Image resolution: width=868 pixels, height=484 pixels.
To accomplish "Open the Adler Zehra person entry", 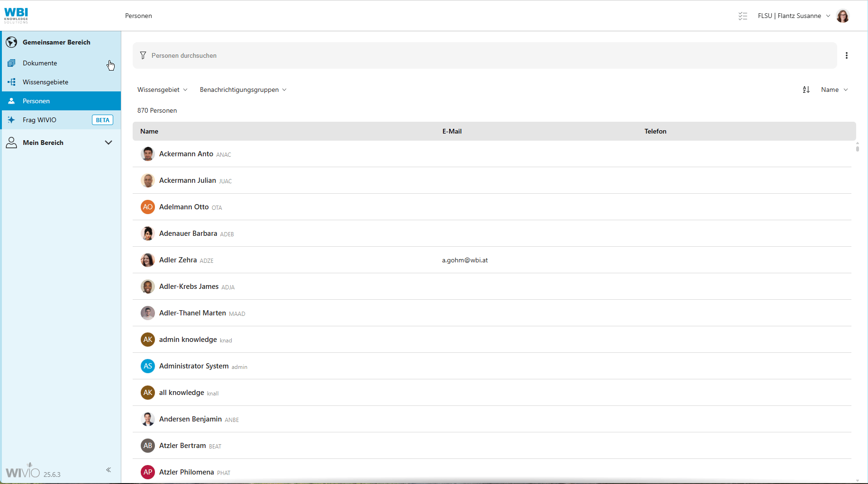I will [x=178, y=260].
